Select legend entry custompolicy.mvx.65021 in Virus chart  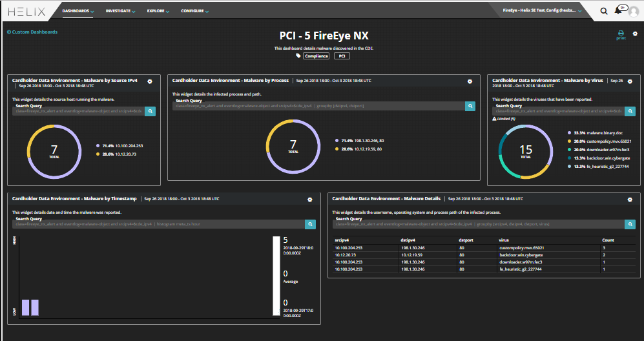(599, 141)
